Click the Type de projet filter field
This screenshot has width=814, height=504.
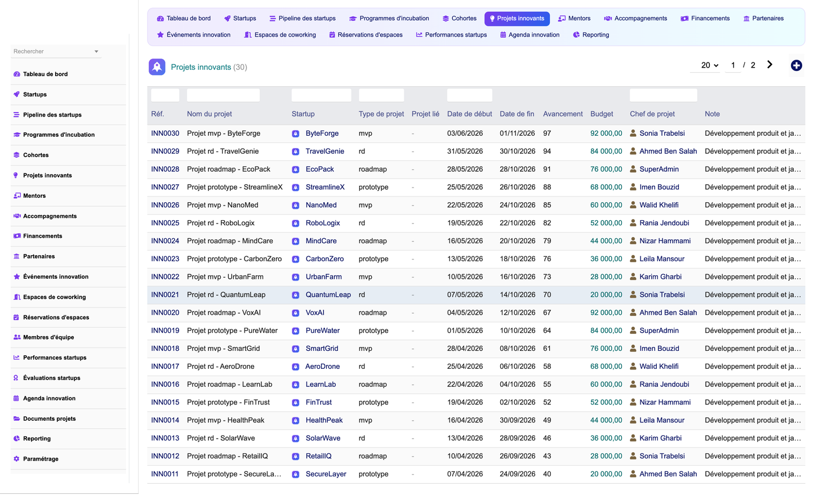coord(381,95)
